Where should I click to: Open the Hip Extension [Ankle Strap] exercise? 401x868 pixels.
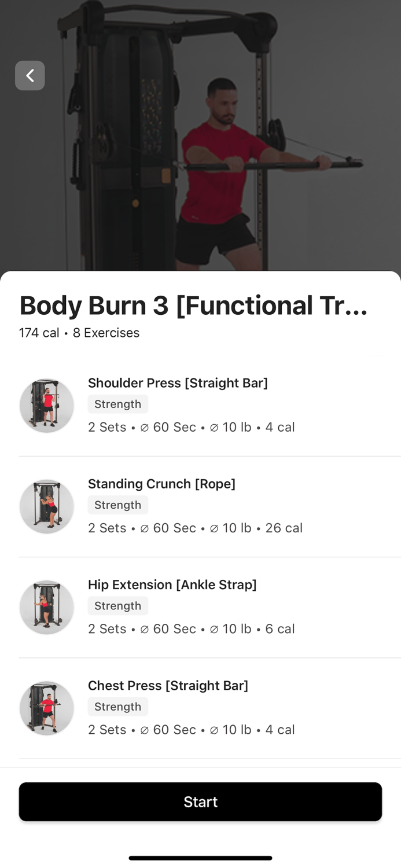pos(172,585)
